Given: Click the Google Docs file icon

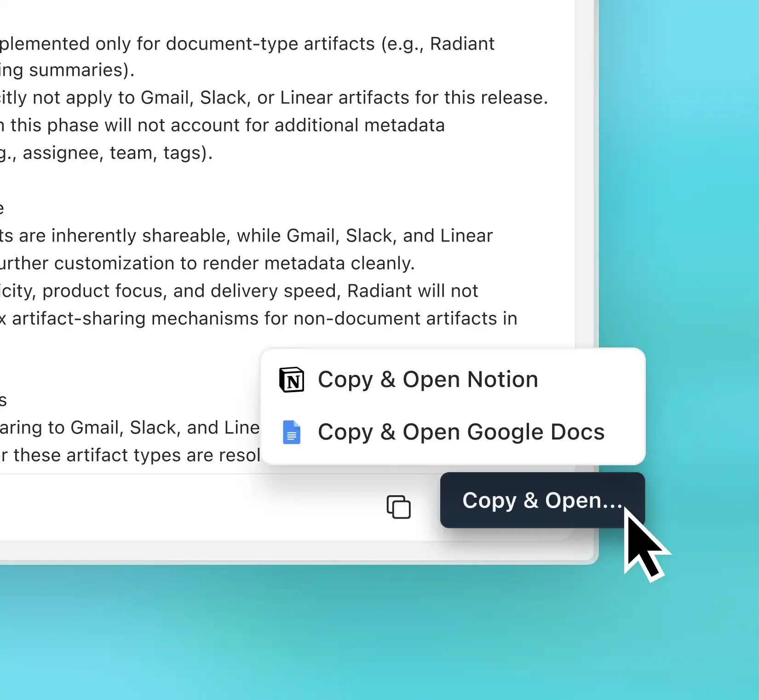Looking at the screenshot, I should [292, 432].
